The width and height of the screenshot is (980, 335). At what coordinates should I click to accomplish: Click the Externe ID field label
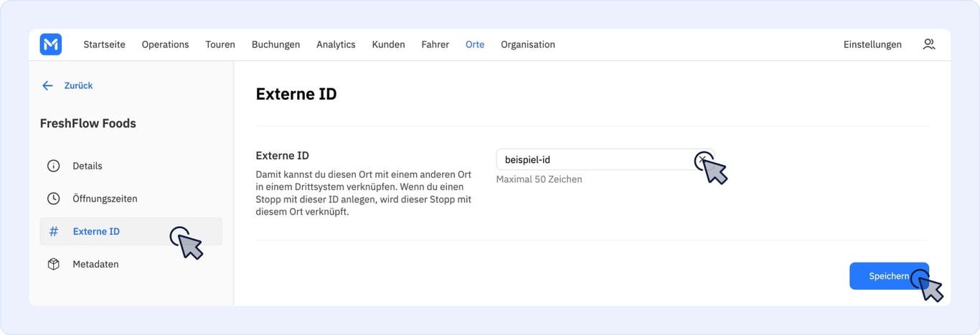[283, 155]
